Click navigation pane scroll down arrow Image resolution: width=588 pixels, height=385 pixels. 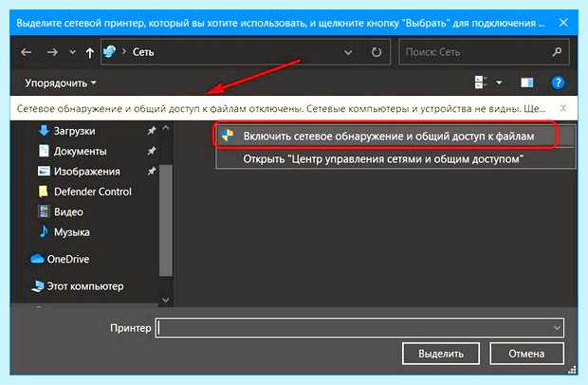(x=166, y=300)
